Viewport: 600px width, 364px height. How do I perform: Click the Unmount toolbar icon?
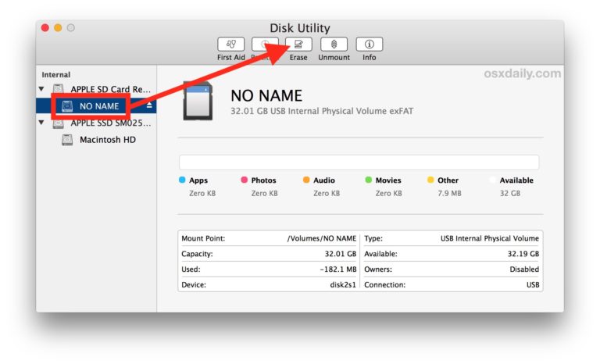click(334, 44)
